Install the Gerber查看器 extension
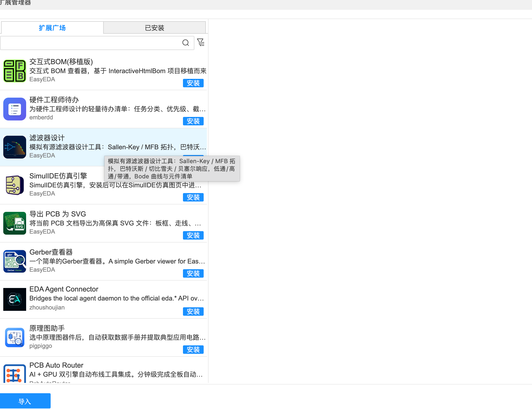 pos(193,274)
